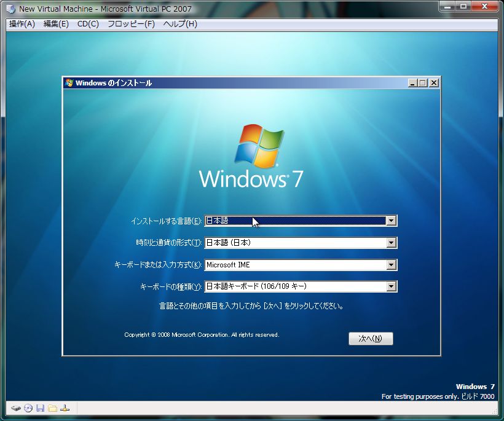
Task: Click the hard disk icon in status bar
Action: click(x=16, y=409)
